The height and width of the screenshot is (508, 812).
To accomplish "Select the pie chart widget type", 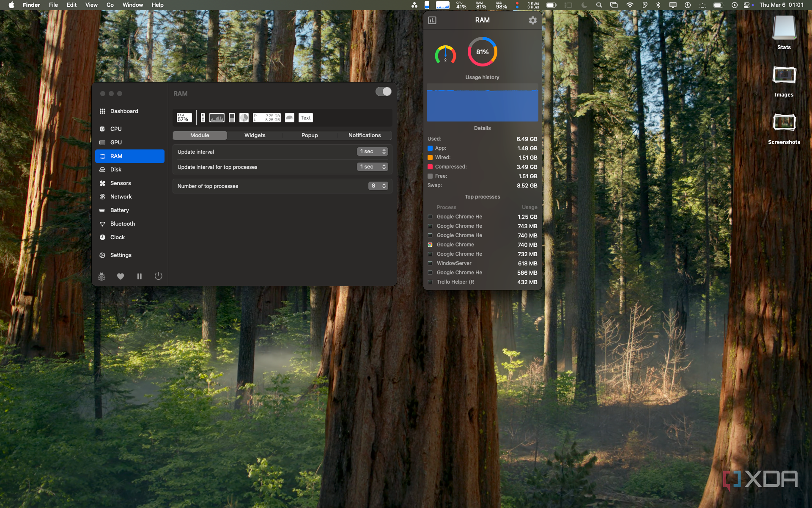I will pyautogui.click(x=244, y=118).
